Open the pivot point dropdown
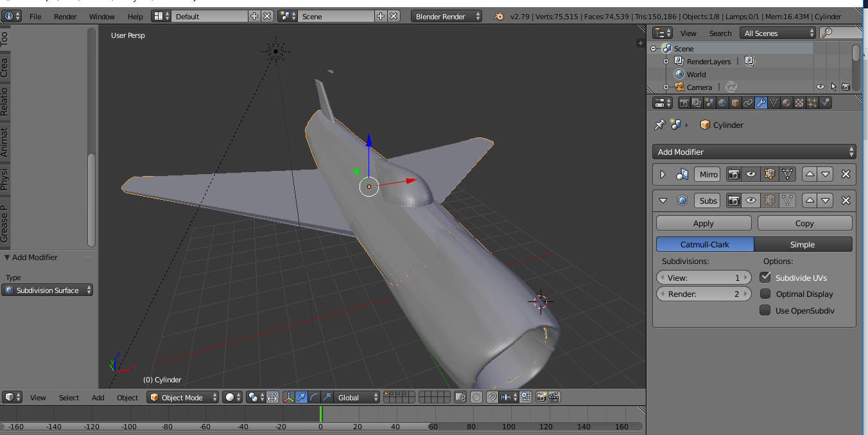868x435 pixels. [256, 397]
